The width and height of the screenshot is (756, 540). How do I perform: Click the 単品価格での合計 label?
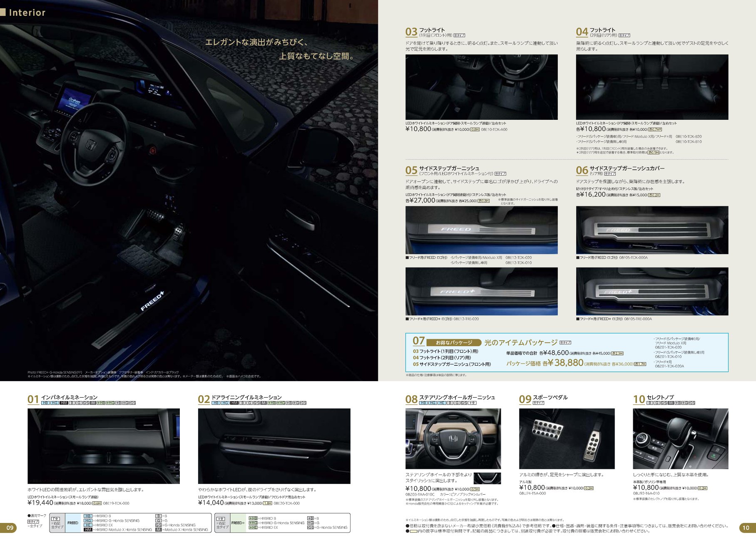click(x=522, y=353)
